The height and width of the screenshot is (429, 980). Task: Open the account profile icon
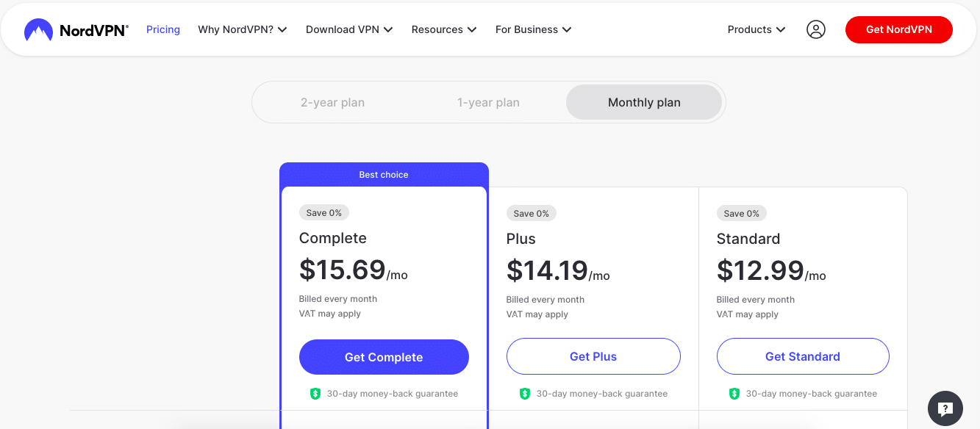[x=816, y=29]
